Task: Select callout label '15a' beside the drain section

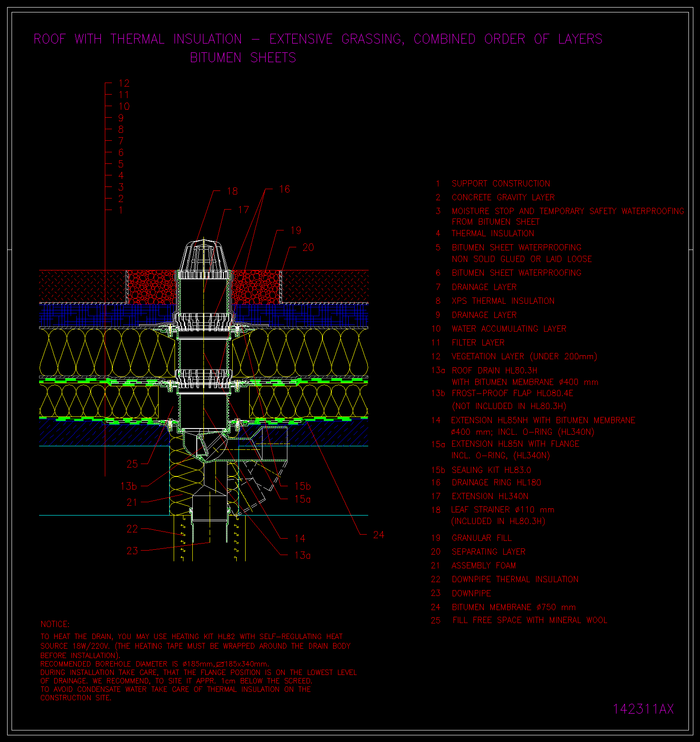Action: coord(302,499)
